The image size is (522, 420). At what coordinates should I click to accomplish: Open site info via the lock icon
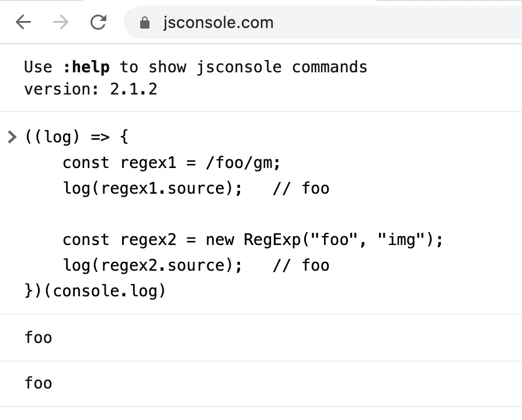tap(144, 23)
